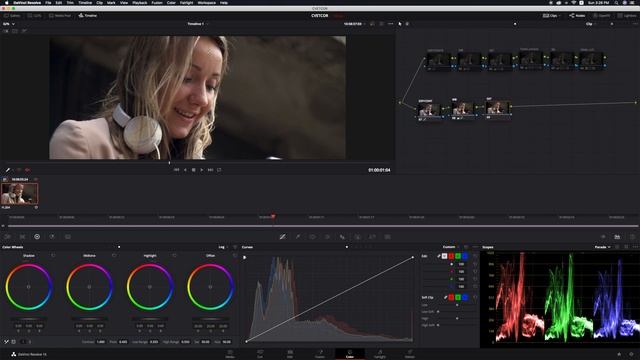Open the scopes Parade type dropdown

coord(602,247)
